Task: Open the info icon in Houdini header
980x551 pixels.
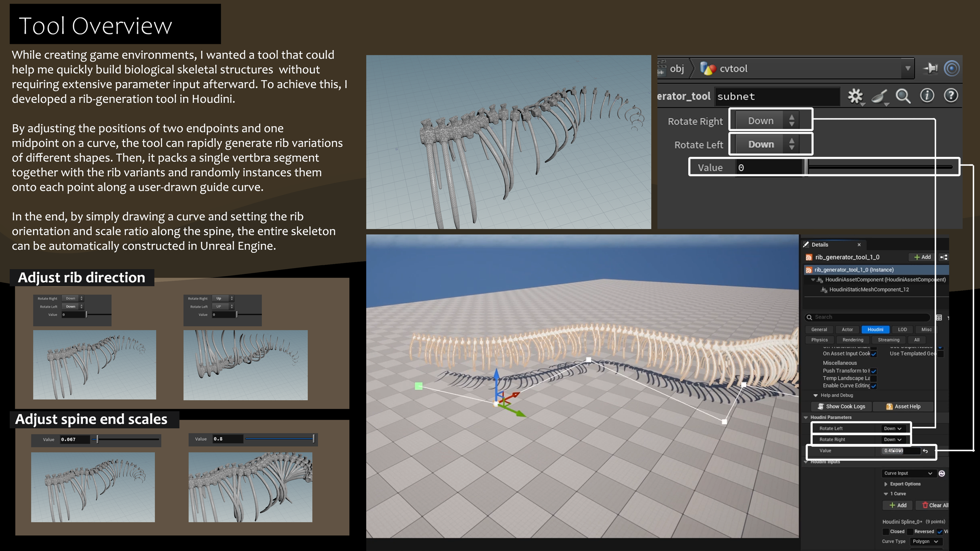Action: (x=927, y=96)
